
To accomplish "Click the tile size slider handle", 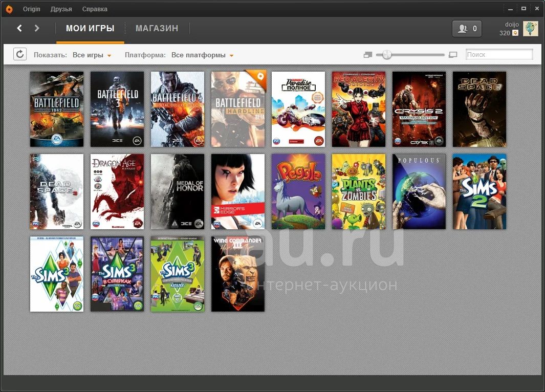I will tap(386, 55).
